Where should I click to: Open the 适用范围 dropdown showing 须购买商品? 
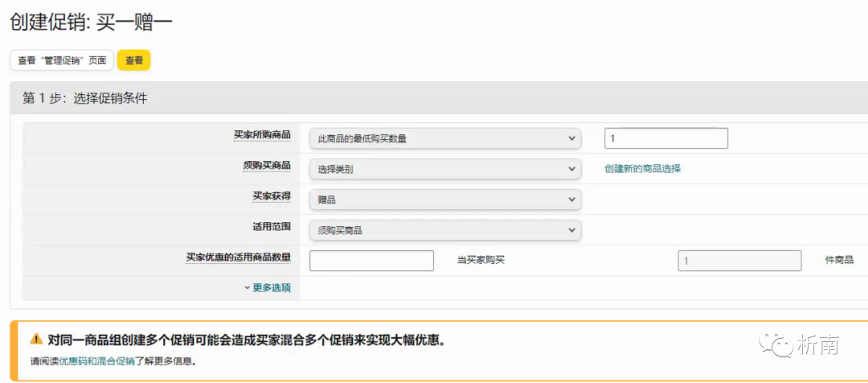pyautogui.click(x=445, y=230)
